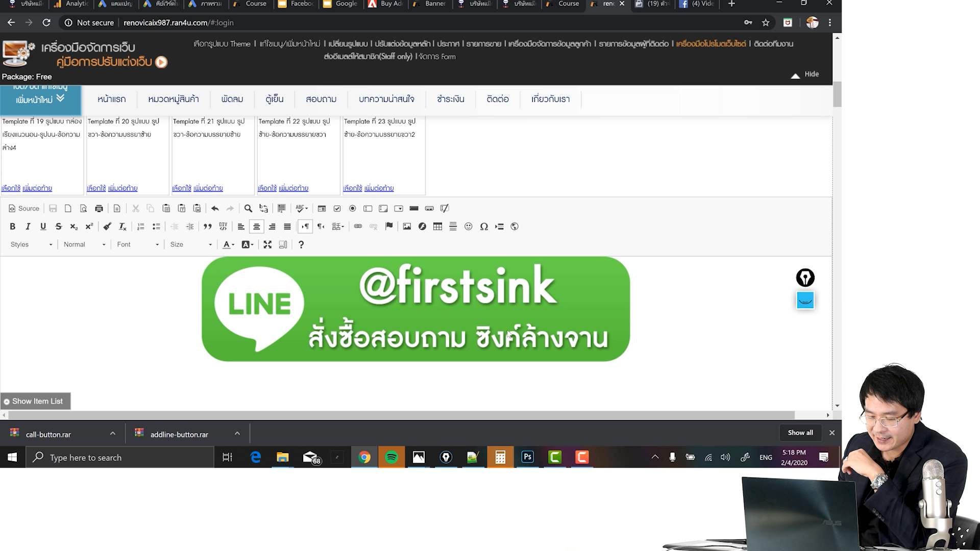980x551 pixels.
Task: Insert a Smiley
Action: (469, 227)
